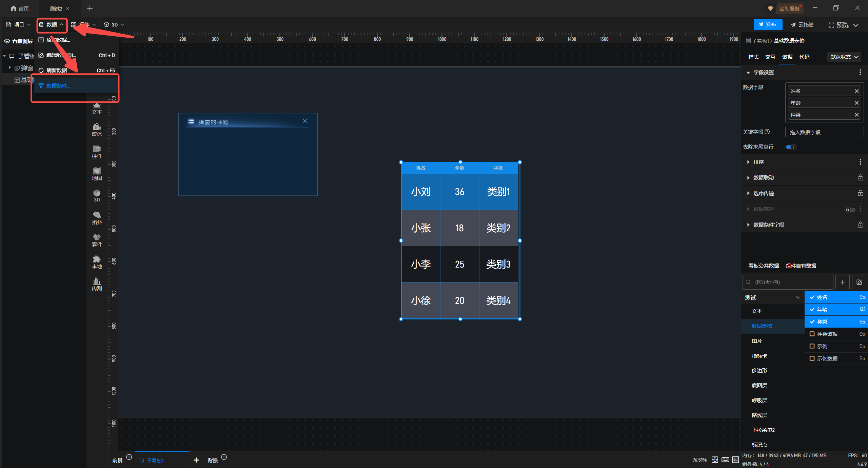Expand the 数据条件字段 section
Image resolution: width=868 pixels, height=468 pixels.
pyautogui.click(x=768, y=225)
